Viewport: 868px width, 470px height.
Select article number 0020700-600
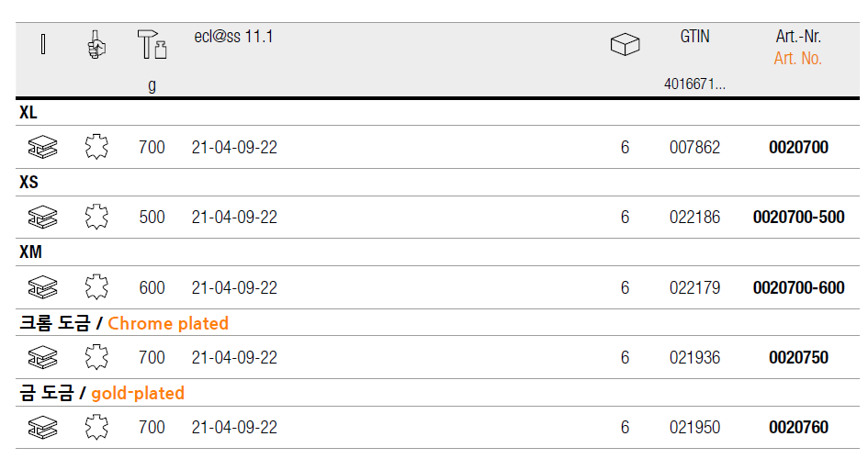(x=798, y=287)
